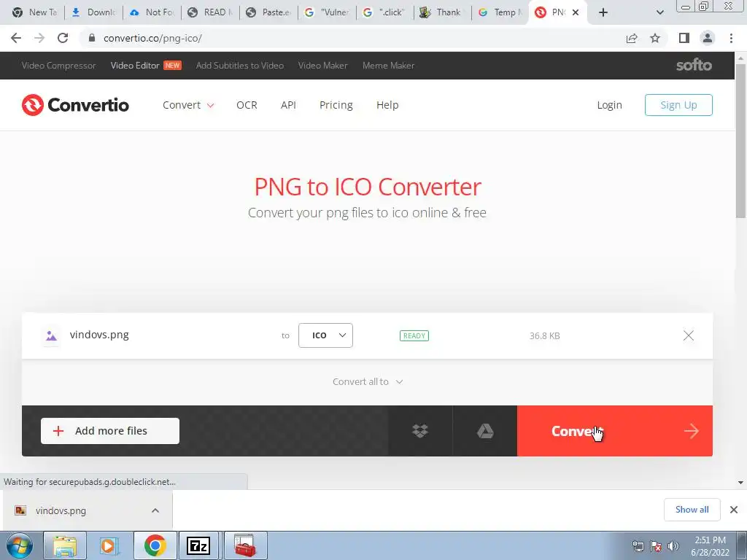Screen dimensions: 747x560
Task: Open the Chrome profile avatar
Action: 708,38
